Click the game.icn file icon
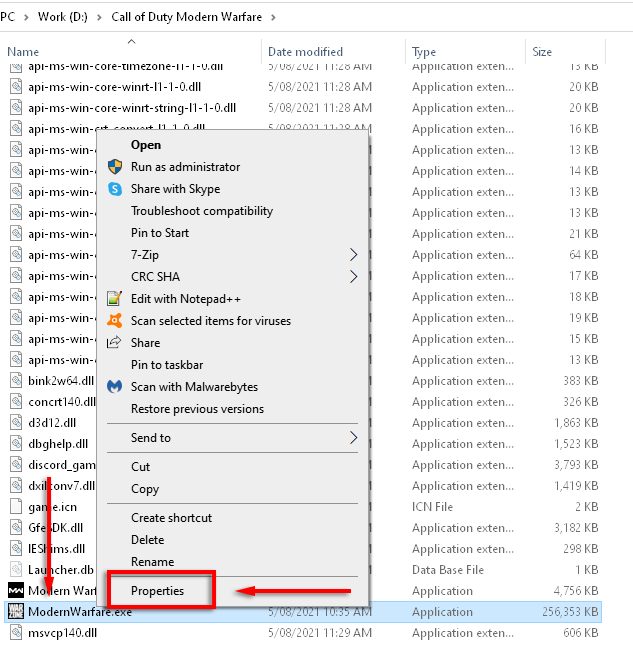 [x=16, y=507]
